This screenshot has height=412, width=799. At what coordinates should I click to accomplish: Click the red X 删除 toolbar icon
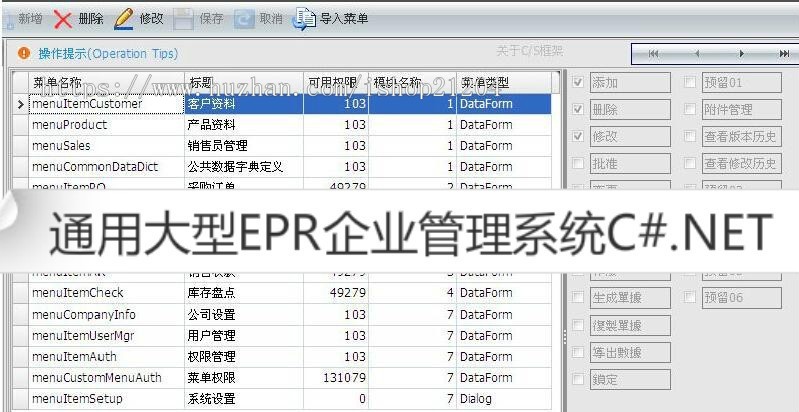63,19
